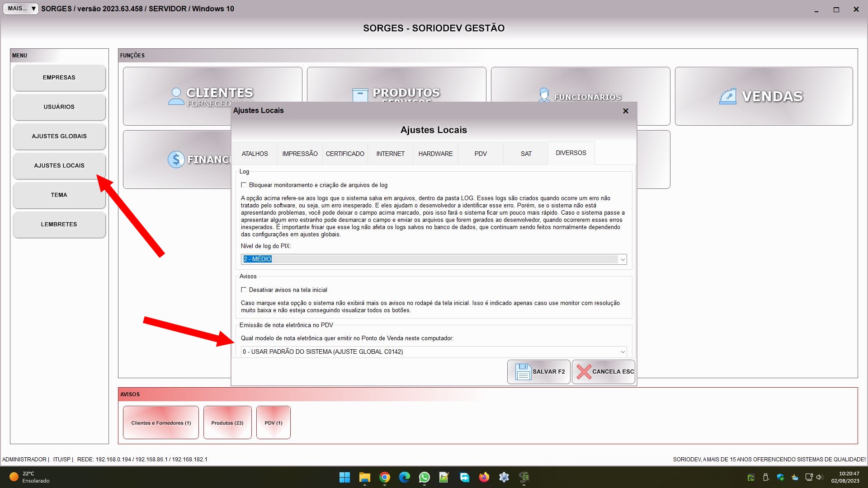Switch to the INTERNET tab
Viewport: 868px width, 488px height.
click(x=390, y=154)
